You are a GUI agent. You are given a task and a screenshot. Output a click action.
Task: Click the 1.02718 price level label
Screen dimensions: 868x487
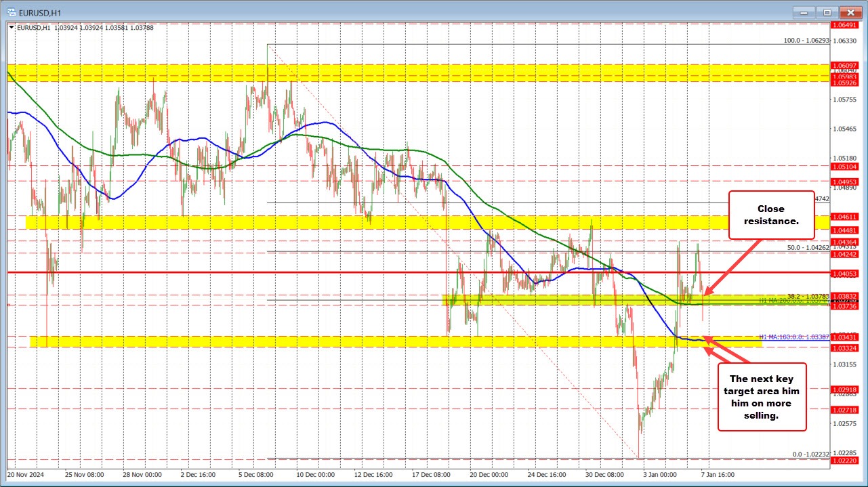(x=846, y=410)
